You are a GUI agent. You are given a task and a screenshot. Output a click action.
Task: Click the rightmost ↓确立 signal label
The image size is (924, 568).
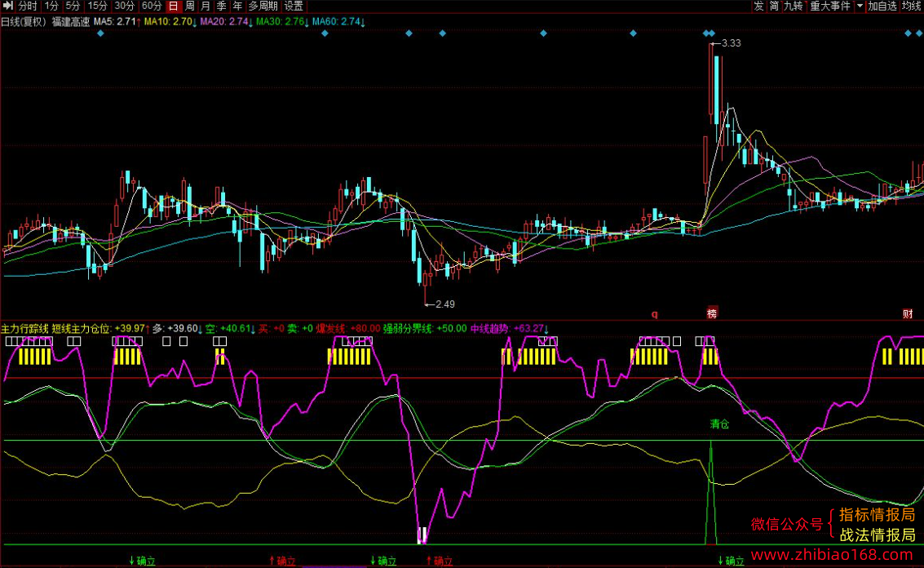[731, 561]
